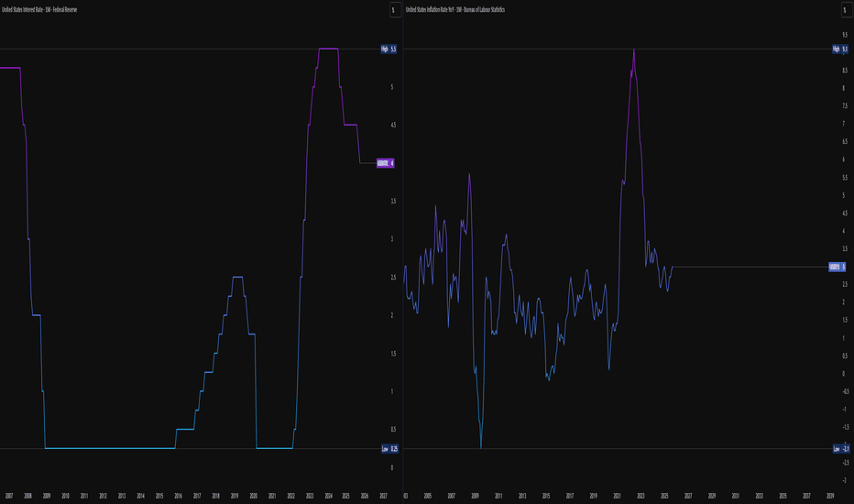Click 2021 on the inflation chart time axis
854x504 pixels.
[617, 496]
